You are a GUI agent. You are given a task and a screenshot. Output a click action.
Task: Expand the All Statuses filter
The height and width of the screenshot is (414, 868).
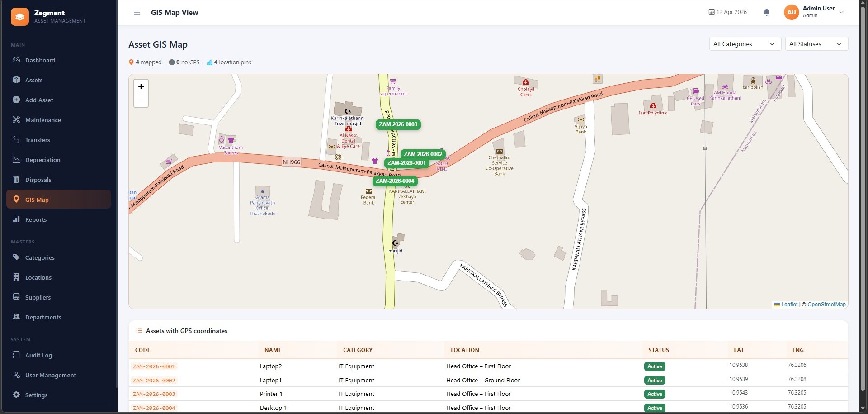[816, 44]
